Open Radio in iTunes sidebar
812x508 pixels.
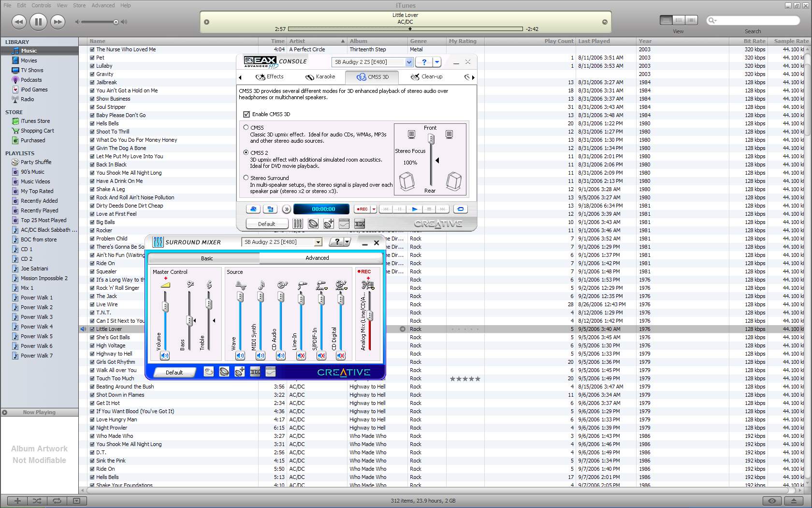click(28, 99)
